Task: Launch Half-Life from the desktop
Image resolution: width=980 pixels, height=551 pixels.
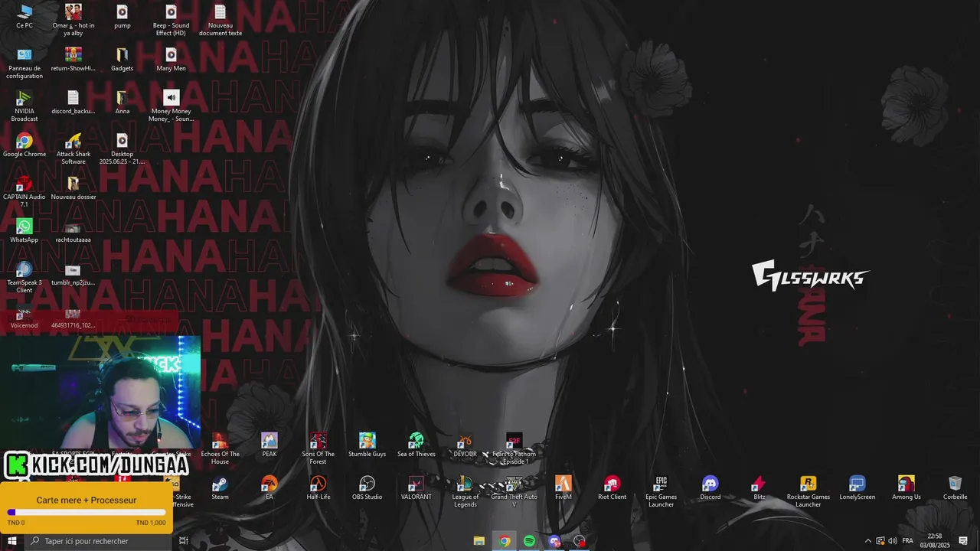Action: (x=318, y=488)
